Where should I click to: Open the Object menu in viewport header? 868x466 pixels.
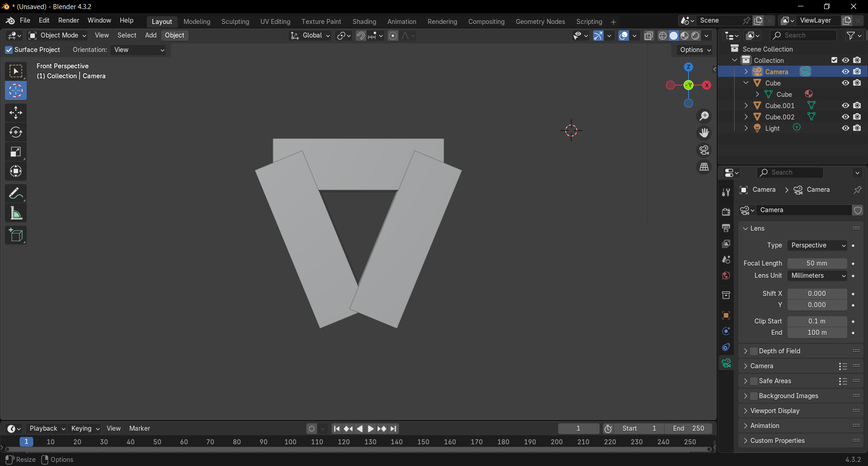tap(175, 35)
